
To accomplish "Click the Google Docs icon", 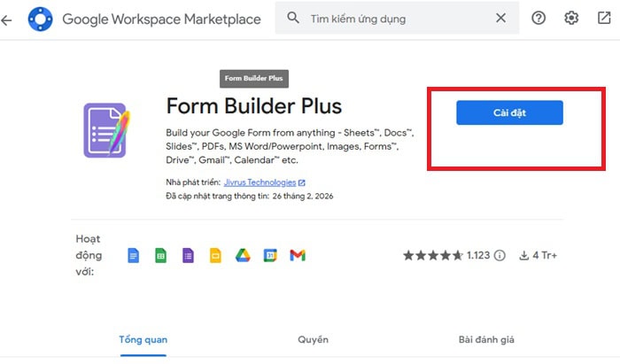I will [x=134, y=255].
